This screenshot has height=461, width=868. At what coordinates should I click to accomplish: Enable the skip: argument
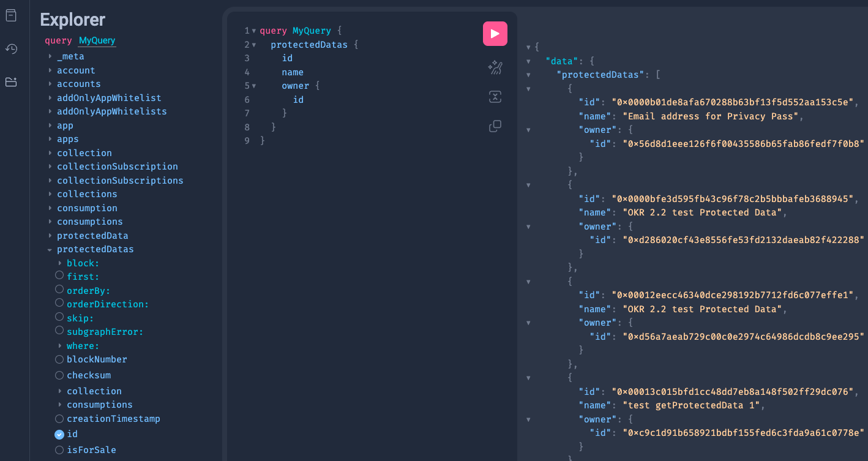point(59,317)
